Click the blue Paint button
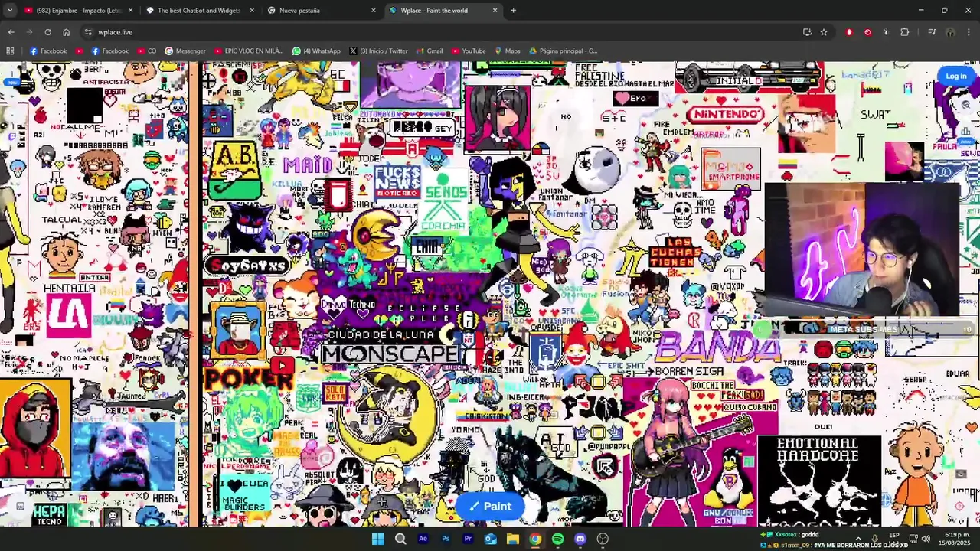The width and height of the screenshot is (980, 551). [x=490, y=506]
